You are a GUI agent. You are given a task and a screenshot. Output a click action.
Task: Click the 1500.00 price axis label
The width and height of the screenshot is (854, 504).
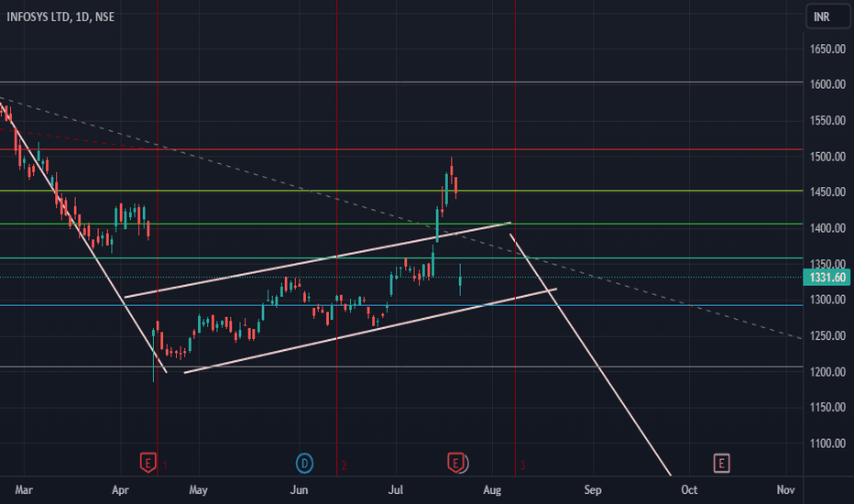click(827, 157)
